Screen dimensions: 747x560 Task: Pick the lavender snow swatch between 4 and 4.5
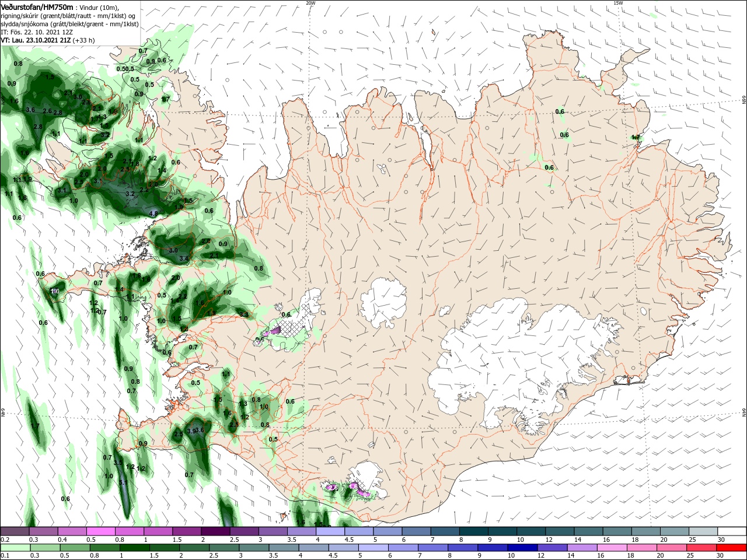click(x=330, y=531)
